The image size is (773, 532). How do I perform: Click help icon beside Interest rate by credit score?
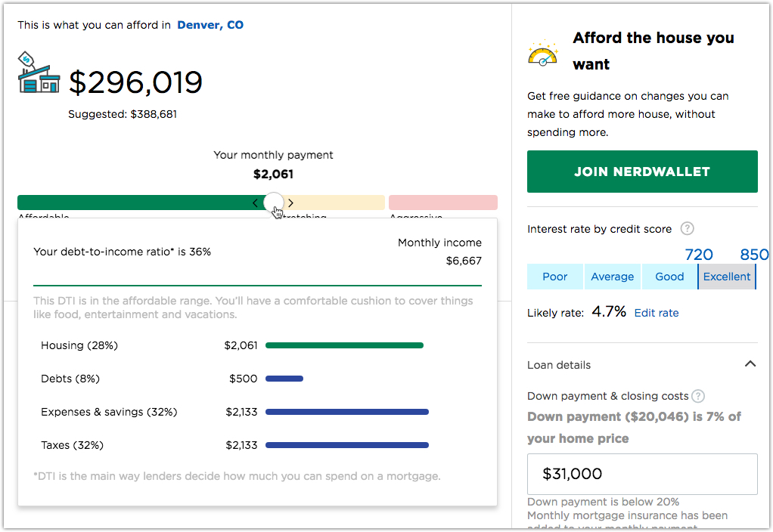click(x=687, y=228)
